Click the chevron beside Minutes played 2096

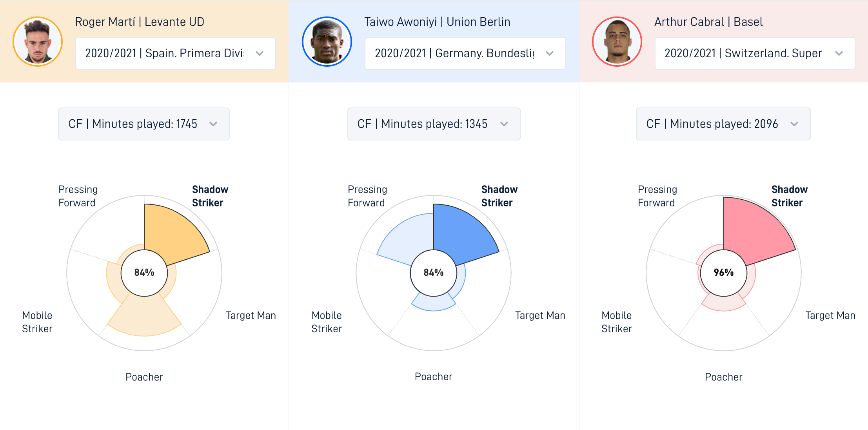(x=794, y=124)
